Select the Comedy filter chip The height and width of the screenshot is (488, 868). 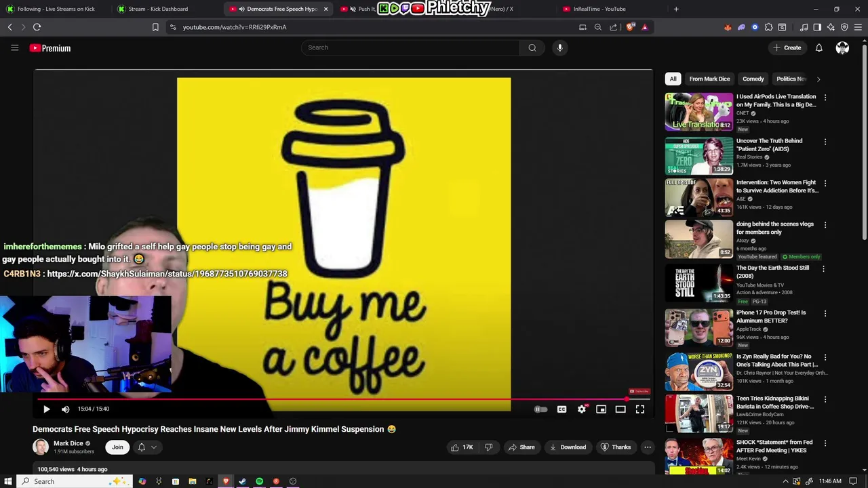click(x=753, y=79)
